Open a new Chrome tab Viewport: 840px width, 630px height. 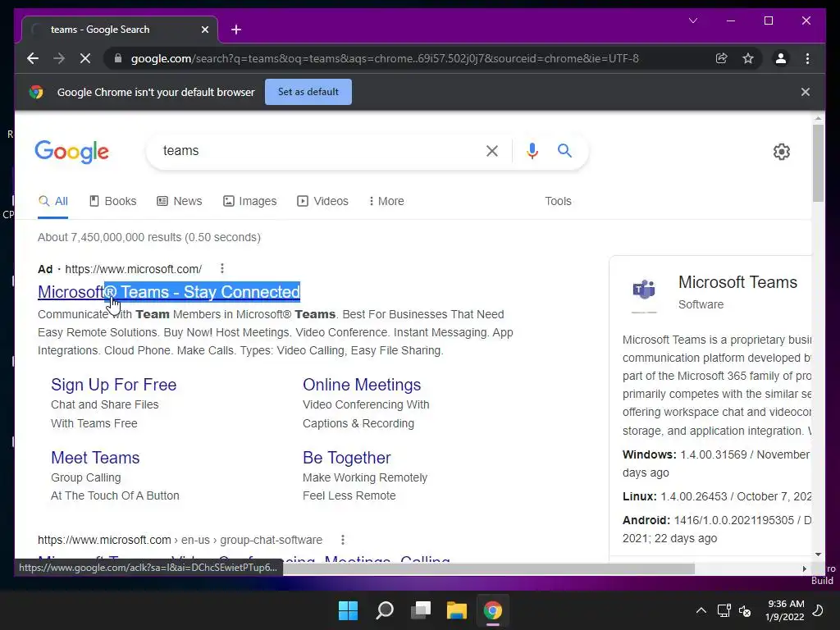pyautogui.click(x=236, y=30)
